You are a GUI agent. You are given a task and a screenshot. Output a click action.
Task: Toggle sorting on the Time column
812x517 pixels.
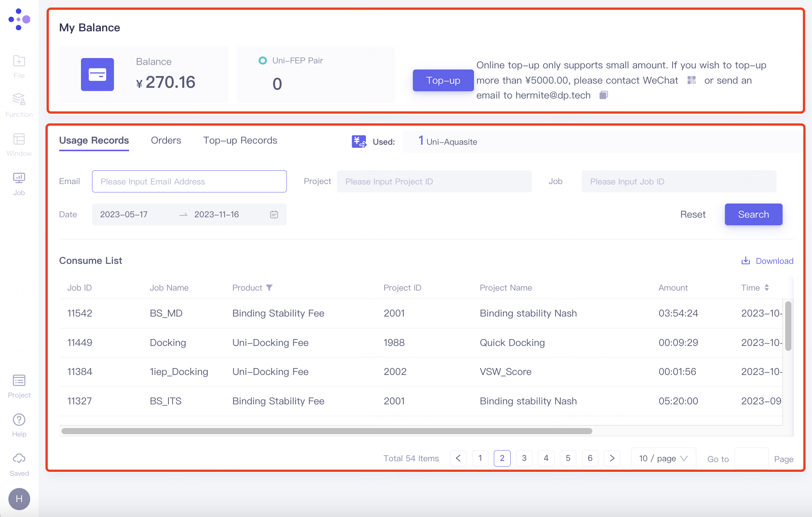tap(767, 288)
